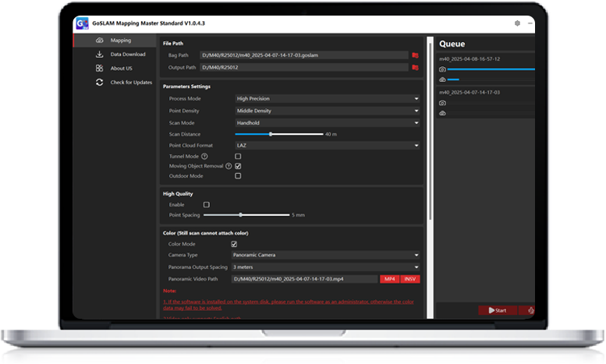Click the red administrator note text
This screenshot has width=606, height=364.
pyautogui.click(x=289, y=305)
